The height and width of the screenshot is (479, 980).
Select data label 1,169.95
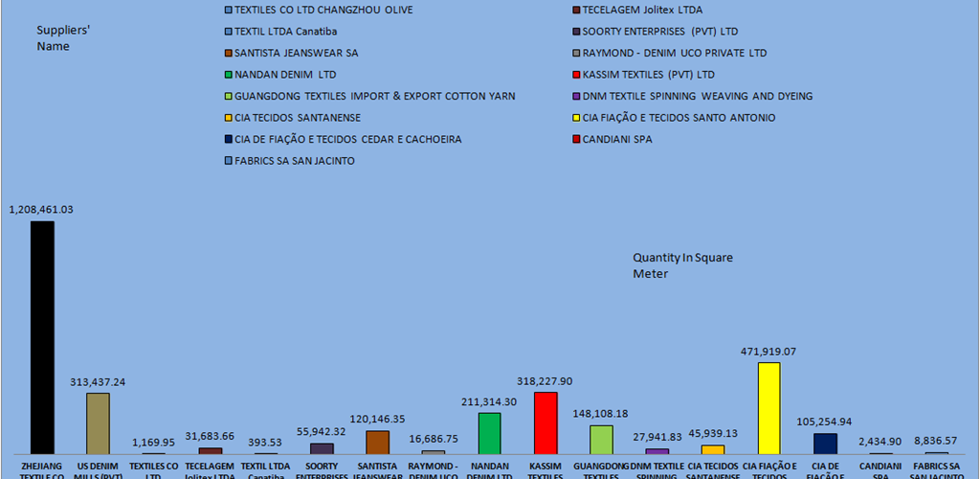154,442
